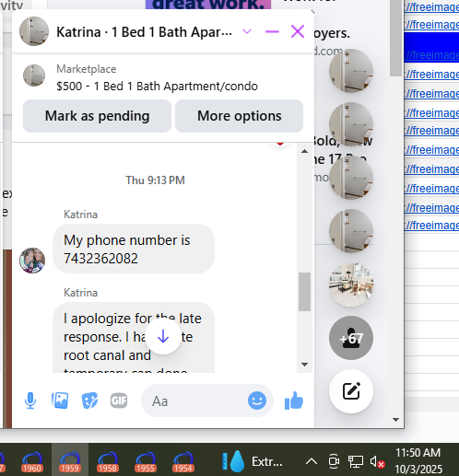459x476 pixels.
Task: Click the chat title Katrina · 1 Bed 1 Bath
Action: [x=144, y=32]
